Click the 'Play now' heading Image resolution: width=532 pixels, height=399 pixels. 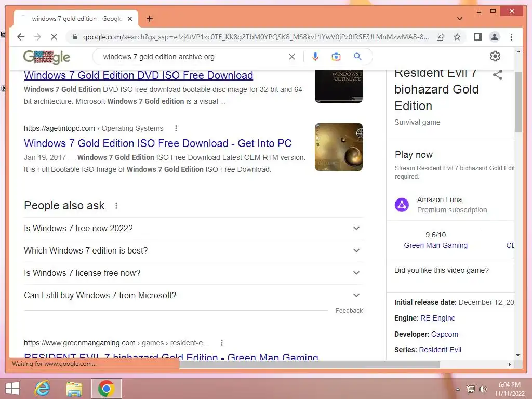(x=414, y=155)
